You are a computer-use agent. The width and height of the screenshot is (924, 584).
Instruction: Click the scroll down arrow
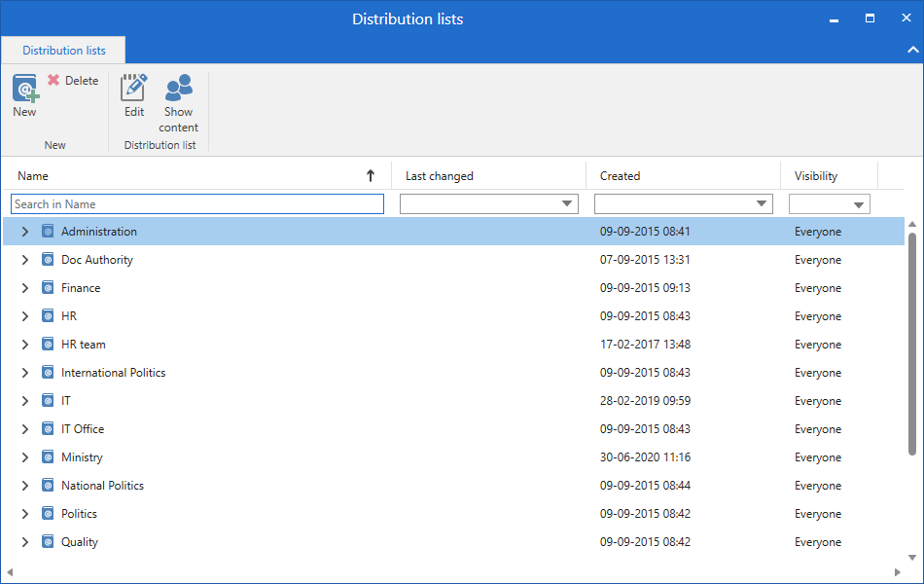tap(912, 558)
